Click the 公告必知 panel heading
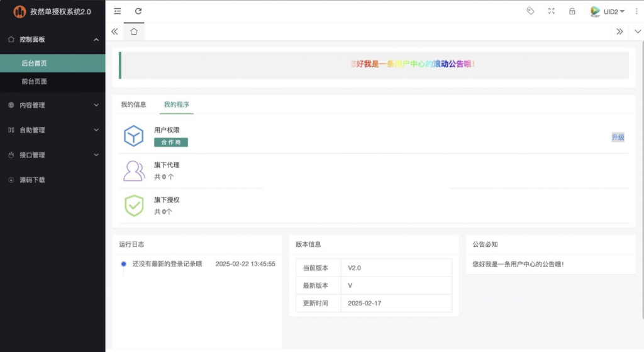Image resolution: width=644 pixels, height=352 pixels. [x=485, y=244]
